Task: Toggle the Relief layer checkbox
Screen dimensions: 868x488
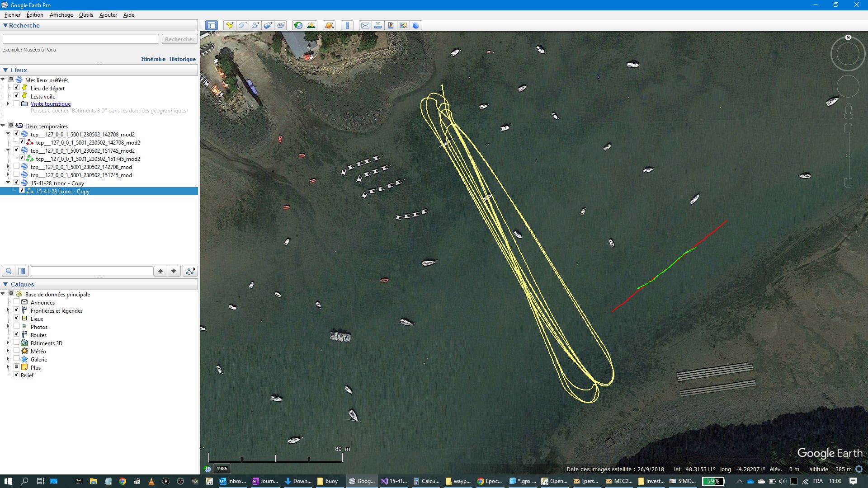Action: point(17,375)
